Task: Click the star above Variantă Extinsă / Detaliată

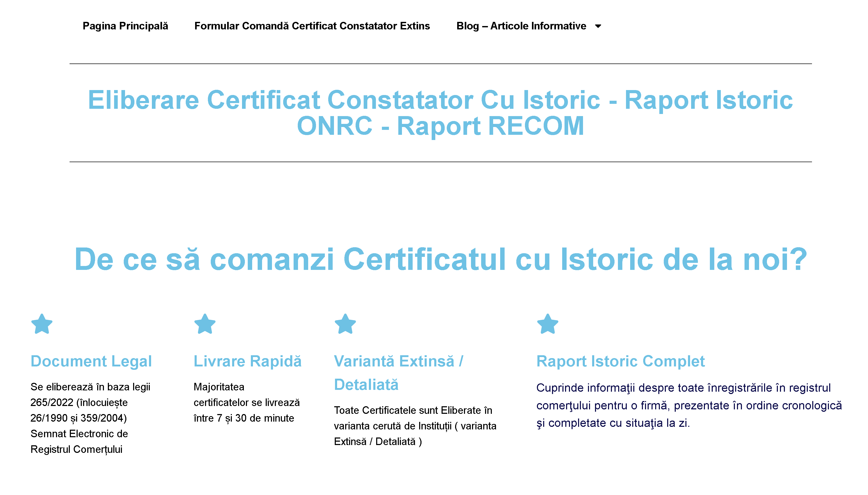Action: pyautogui.click(x=345, y=324)
